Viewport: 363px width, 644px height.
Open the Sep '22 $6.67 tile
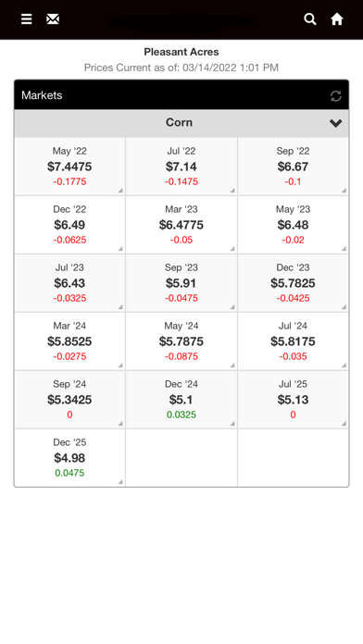294,167
